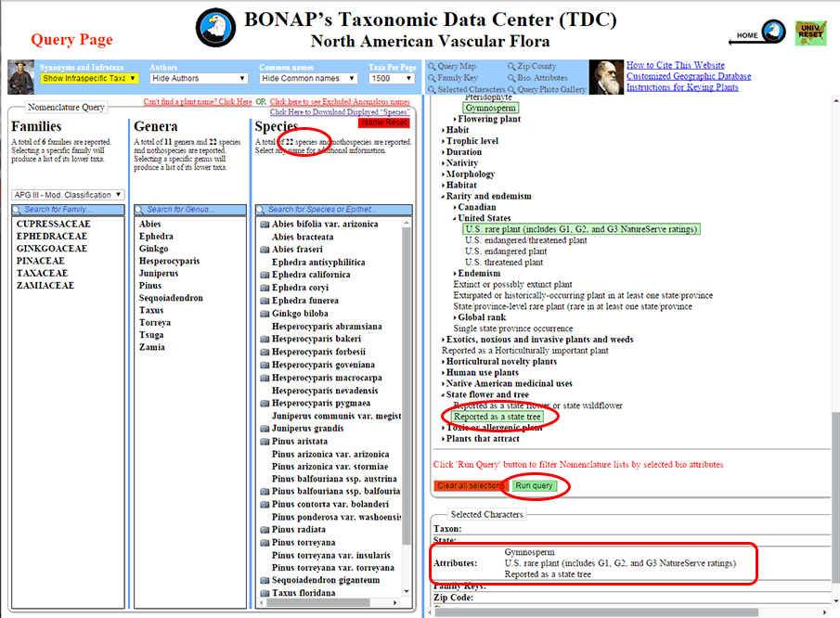Toggle 'Reported as a state tree' attribute
This screenshot has width=840, height=618.
click(x=498, y=417)
